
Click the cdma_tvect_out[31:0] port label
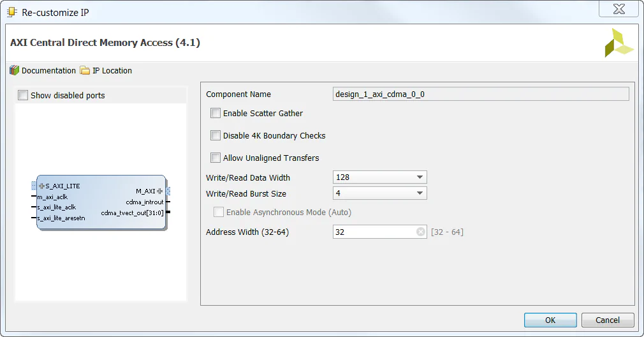pos(132,213)
